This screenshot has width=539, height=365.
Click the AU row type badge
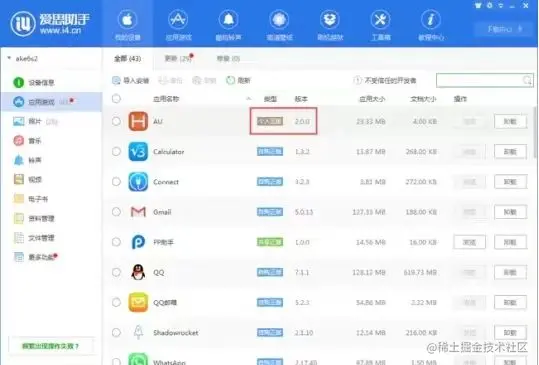click(x=270, y=121)
